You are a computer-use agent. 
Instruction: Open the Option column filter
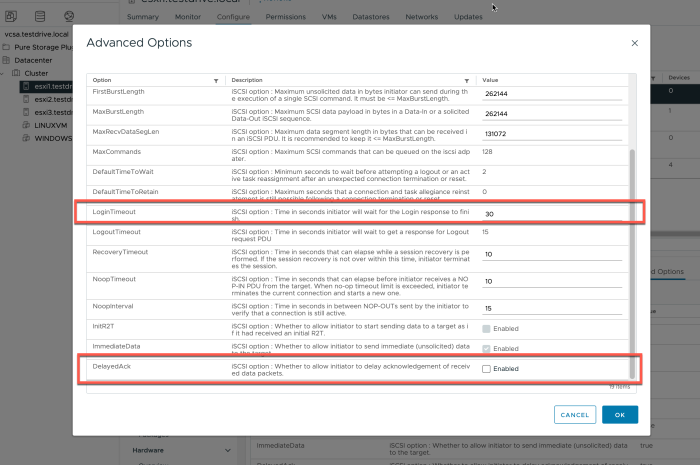click(x=216, y=80)
